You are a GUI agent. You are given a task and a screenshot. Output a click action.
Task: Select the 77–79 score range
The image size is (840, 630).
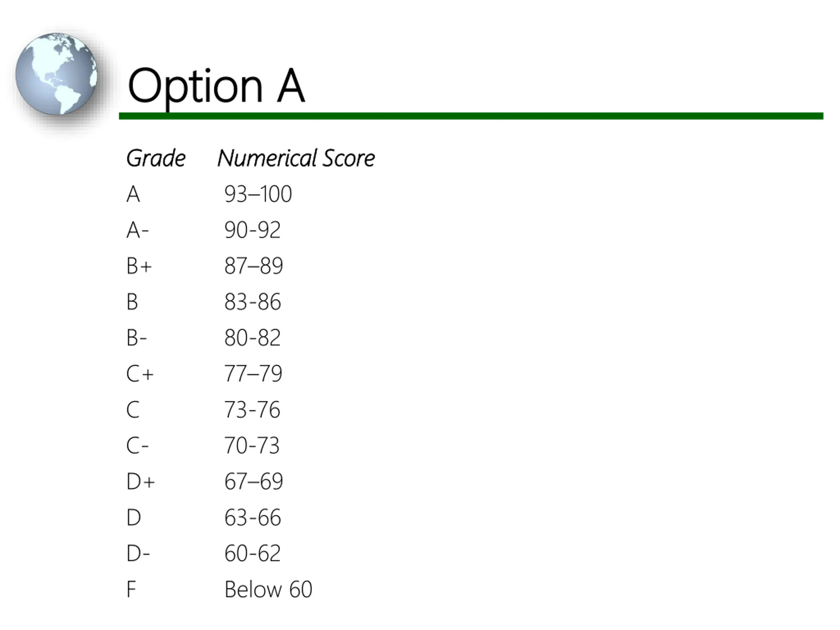click(x=253, y=374)
